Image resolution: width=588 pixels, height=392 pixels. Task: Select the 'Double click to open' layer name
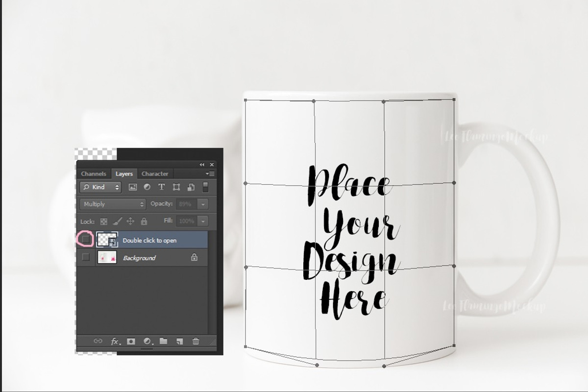click(x=149, y=241)
